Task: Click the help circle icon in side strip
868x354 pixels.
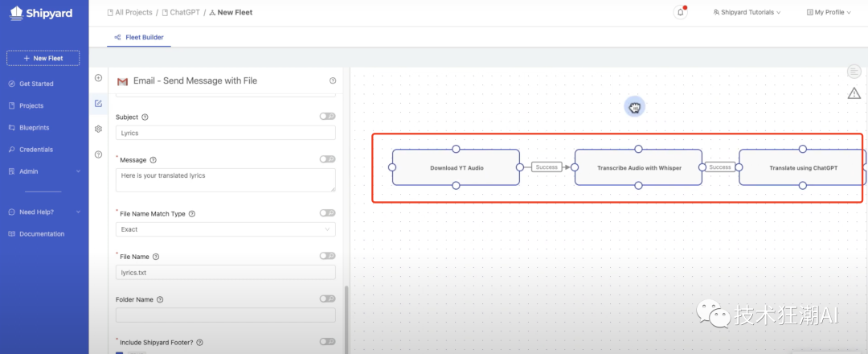Action: pos(98,154)
